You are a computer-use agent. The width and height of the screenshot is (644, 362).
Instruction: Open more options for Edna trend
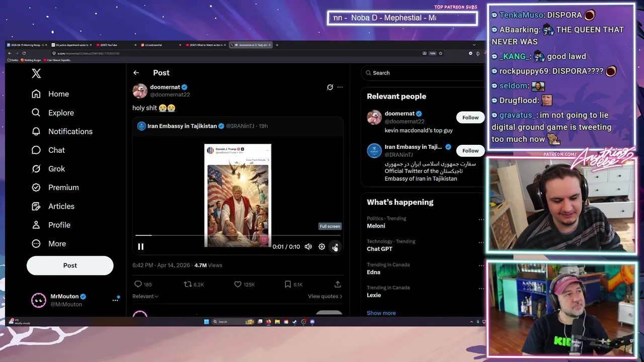click(481, 265)
